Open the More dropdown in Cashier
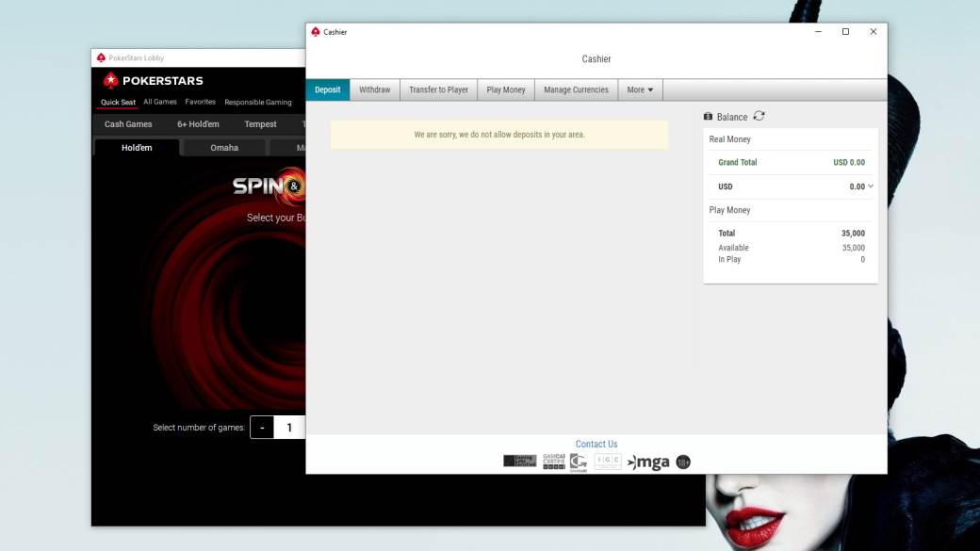This screenshot has width=980, height=551. pyautogui.click(x=641, y=90)
